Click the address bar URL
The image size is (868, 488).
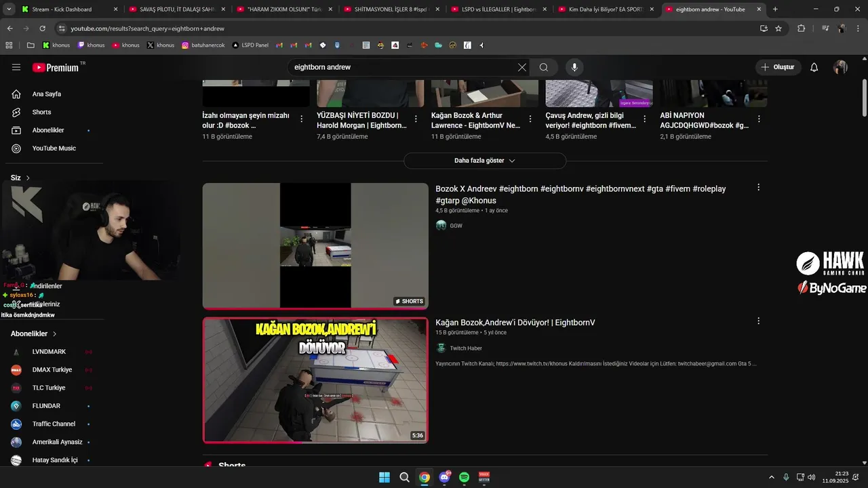tap(147, 28)
